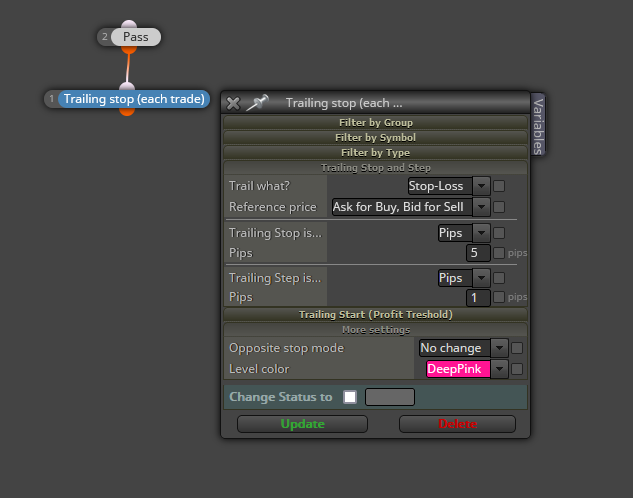The height and width of the screenshot is (498, 633).
Task: Tick the checkbox beside Reference price
Action: point(499,207)
